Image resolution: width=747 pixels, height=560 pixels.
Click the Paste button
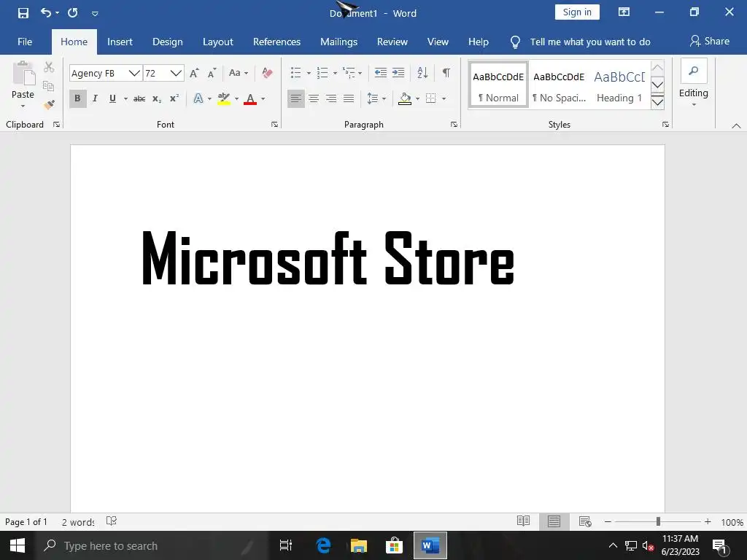23,79
